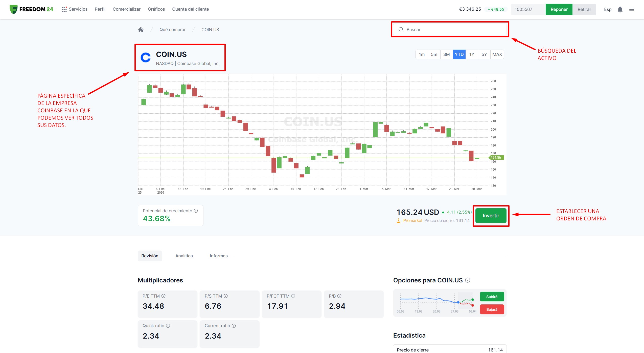Click the Quick ratio info icon

coord(168,326)
